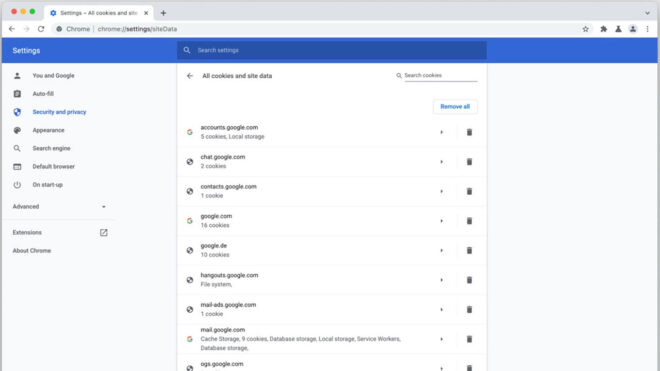Expand hangouts.google.com details arrow
Image resolution: width=660 pixels, height=371 pixels.
(442, 280)
